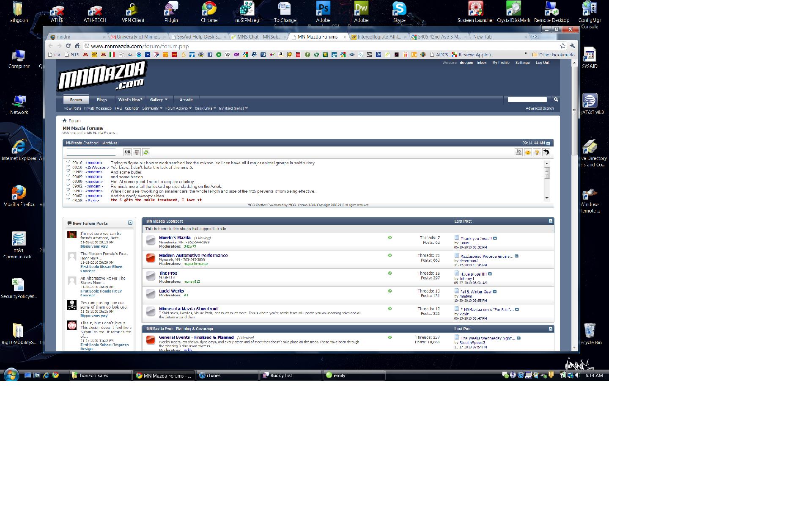The width and height of the screenshot is (812, 508).
Task: Reload the page with Chrome's refresh button
Action: [x=68, y=46]
